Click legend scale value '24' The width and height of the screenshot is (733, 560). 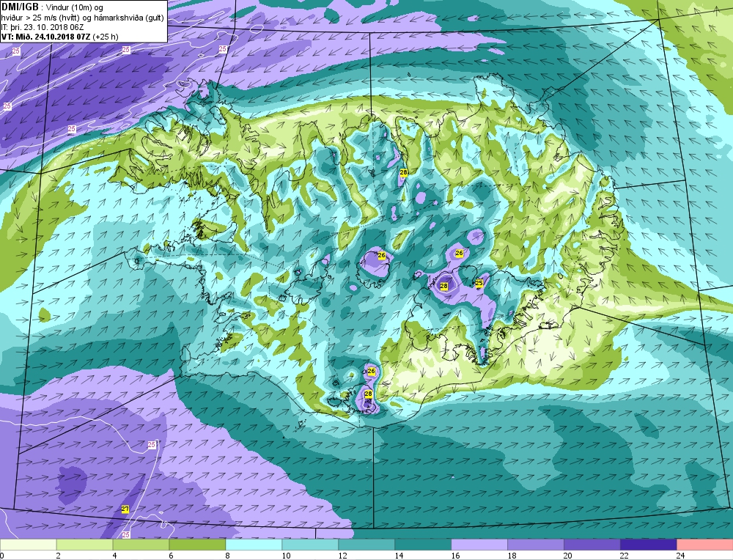click(x=681, y=556)
